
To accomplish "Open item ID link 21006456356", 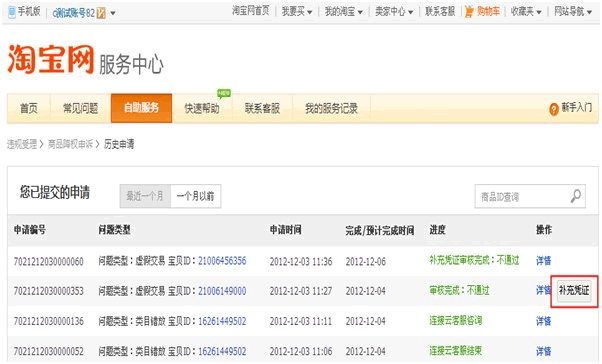I will click(222, 261).
